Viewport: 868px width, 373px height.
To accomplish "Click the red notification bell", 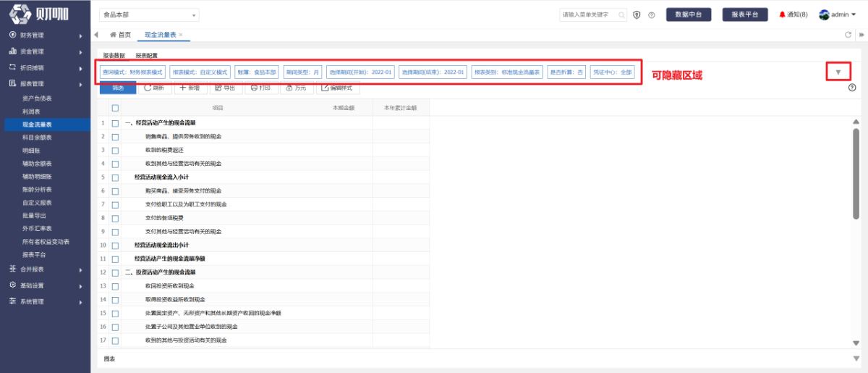I will tap(783, 14).
